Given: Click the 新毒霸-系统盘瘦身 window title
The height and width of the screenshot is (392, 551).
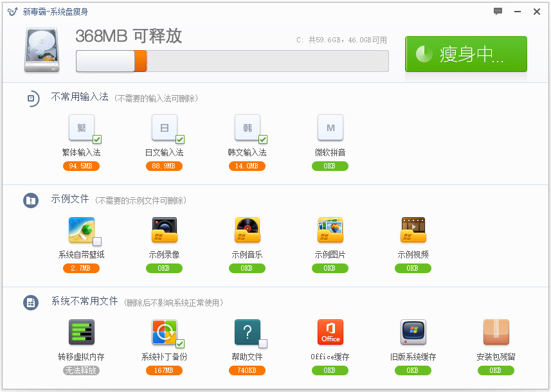Looking at the screenshot, I should [x=55, y=12].
